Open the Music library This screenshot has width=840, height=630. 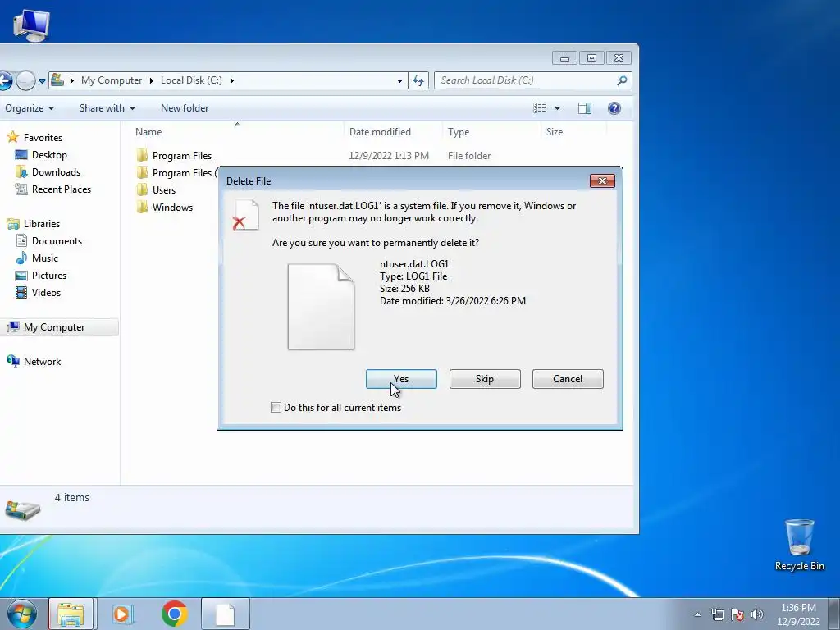[x=45, y=258]
